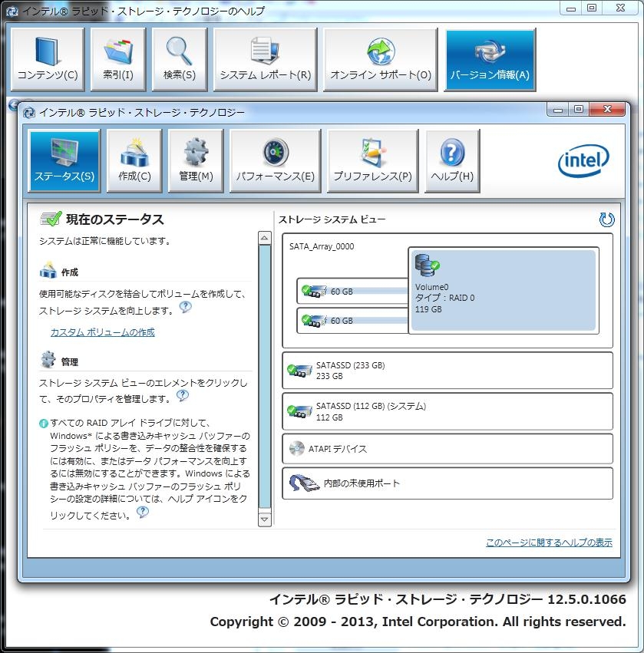Screen dimensions: 644x653
Task: Switch to the ステータス(S) tab
Action: coord(64,160)
